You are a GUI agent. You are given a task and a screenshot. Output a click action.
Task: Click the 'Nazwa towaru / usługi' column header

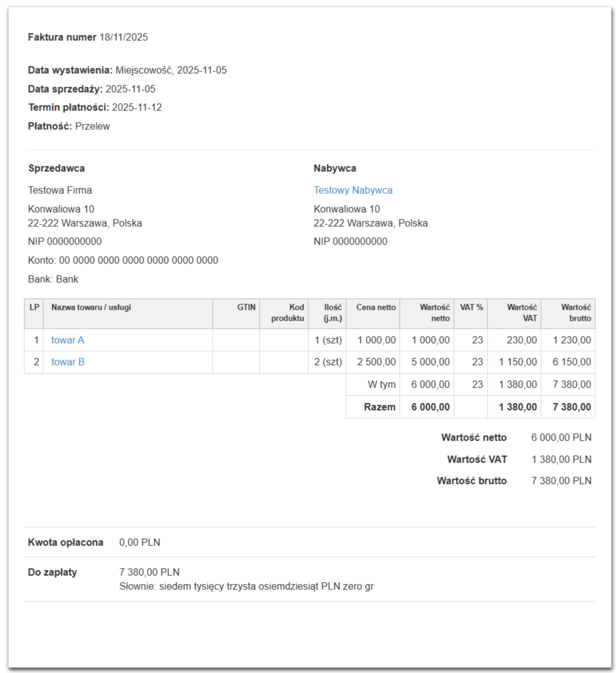click(x=91, y=308)
